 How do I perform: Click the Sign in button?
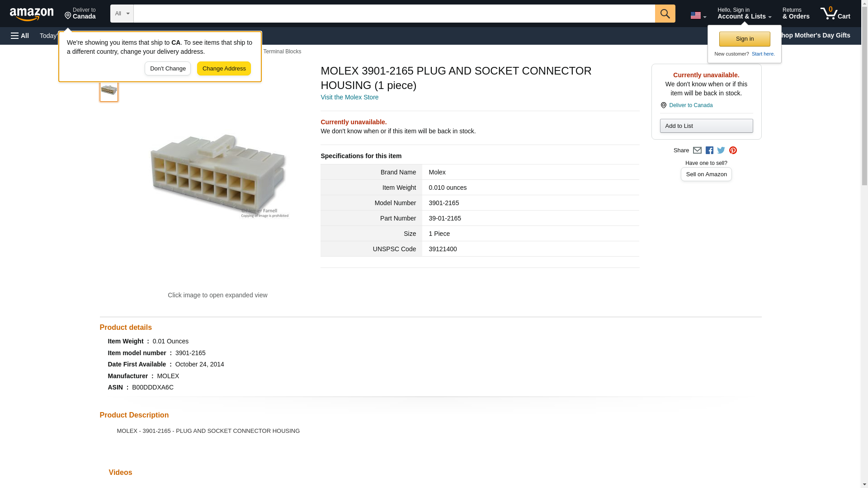click(x=745, y=39)
